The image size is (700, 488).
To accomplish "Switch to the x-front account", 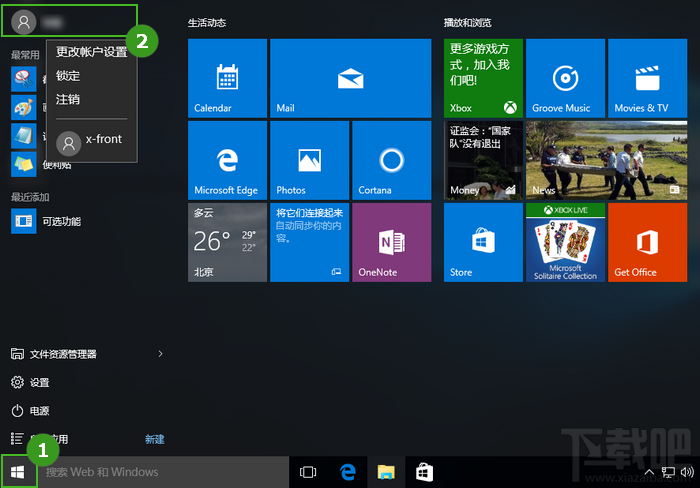I will pyautogui.click(x=92, y=142).
